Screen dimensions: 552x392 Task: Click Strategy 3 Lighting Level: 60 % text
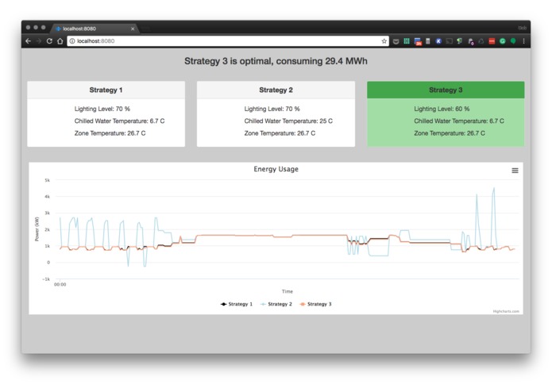(x=442, y=109)
